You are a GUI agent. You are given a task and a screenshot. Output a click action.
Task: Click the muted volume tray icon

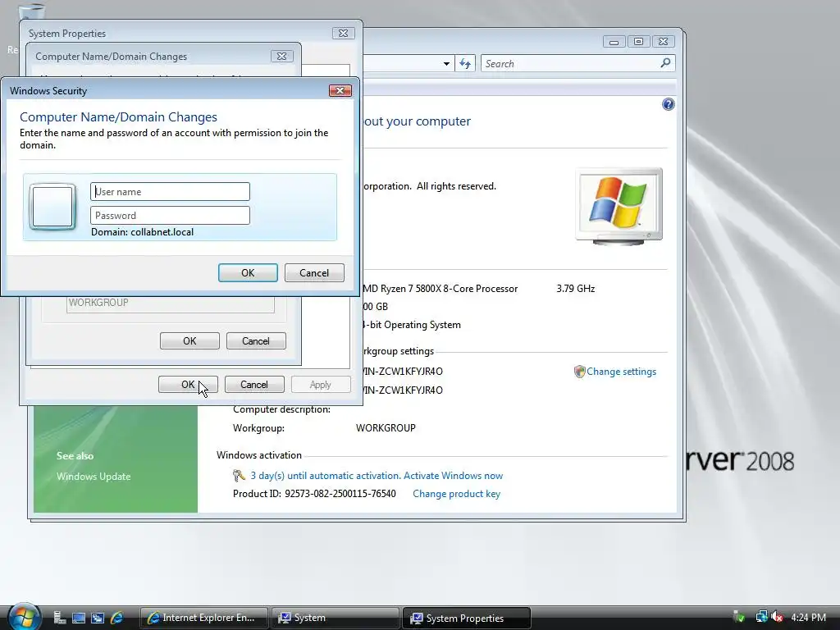coord(777,617)
